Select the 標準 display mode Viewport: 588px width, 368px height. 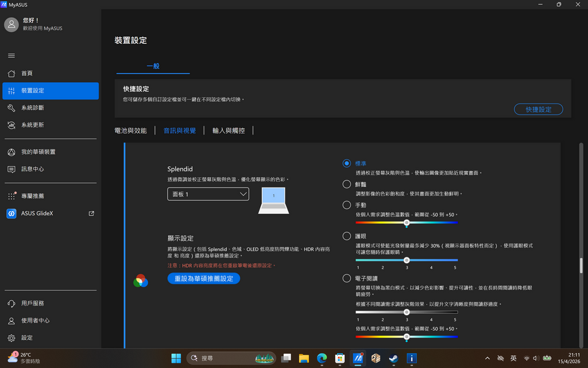346,163
